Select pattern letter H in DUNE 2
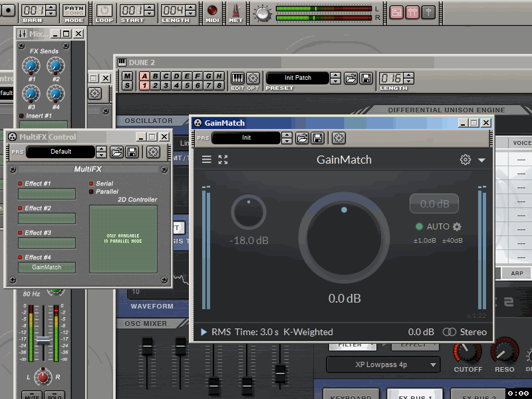 [219, 76]
